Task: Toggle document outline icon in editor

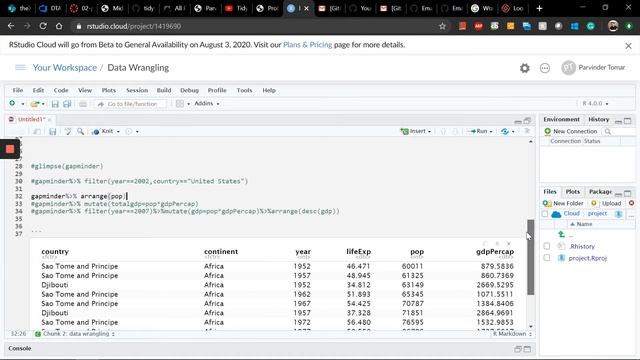Action: coord(527,131)
